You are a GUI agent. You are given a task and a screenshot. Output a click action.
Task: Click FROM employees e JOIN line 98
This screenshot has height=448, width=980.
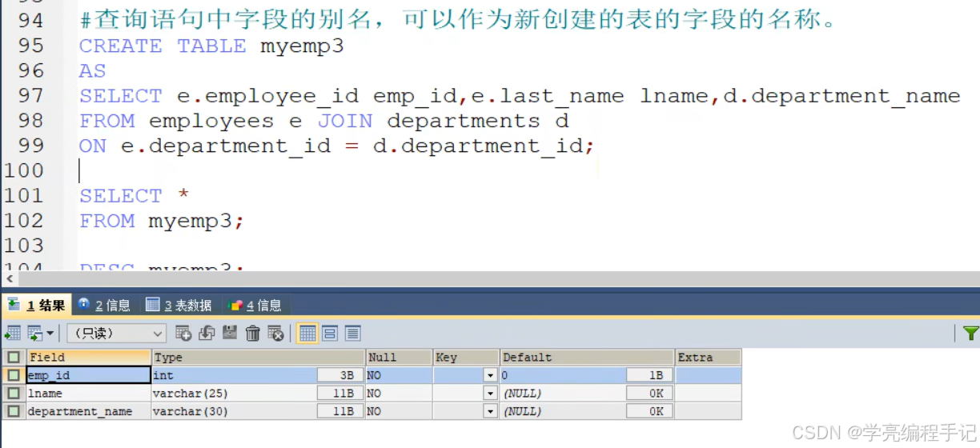[323, 121]
